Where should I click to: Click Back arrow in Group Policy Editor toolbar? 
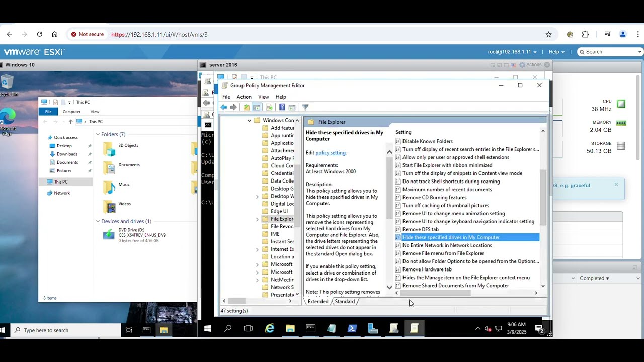(223, 107)
